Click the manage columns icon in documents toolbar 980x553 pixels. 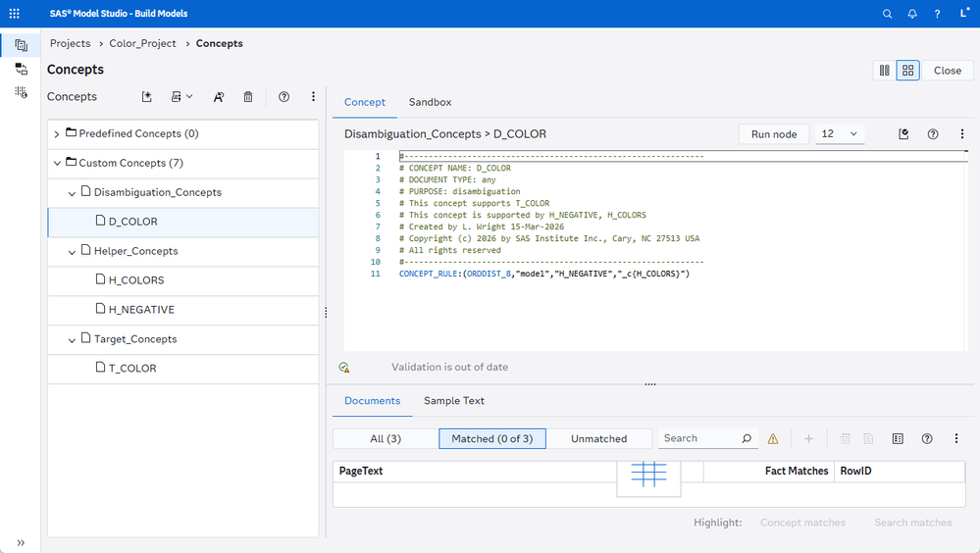tap(898, 438)
